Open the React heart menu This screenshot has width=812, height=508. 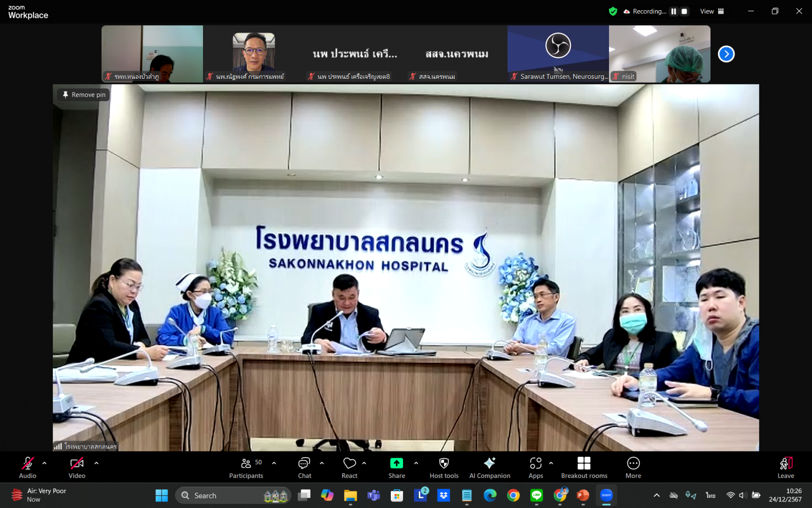350,467
